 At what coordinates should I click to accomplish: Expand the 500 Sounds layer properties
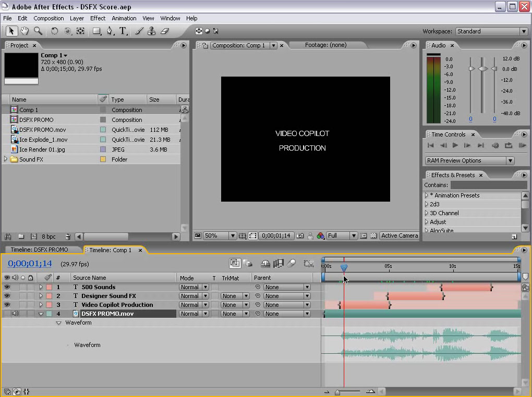tap(41, 287)
